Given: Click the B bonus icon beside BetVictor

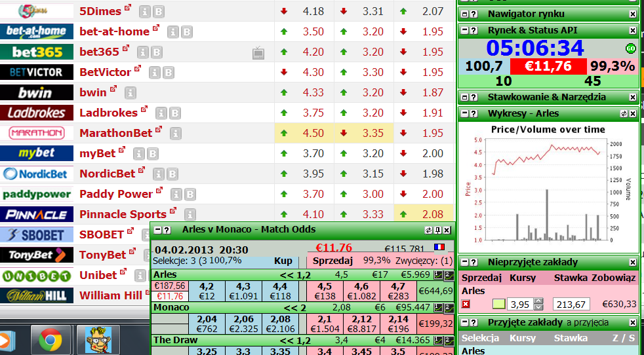Looking at the screenshot, I should point(169,73).
